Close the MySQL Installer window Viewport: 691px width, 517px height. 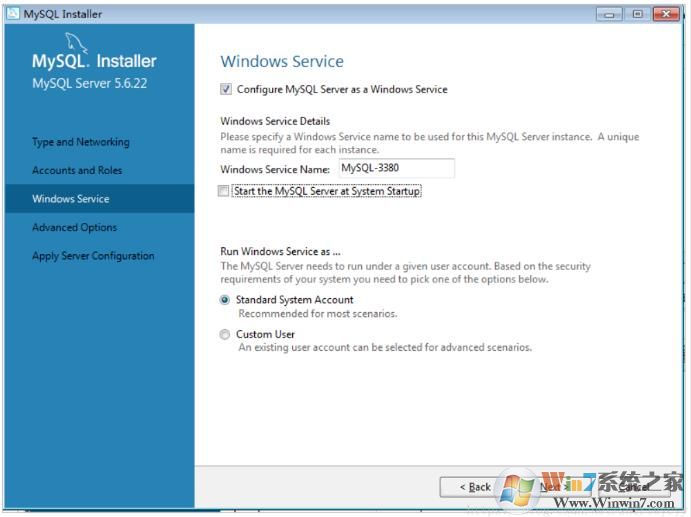point(666,14)
